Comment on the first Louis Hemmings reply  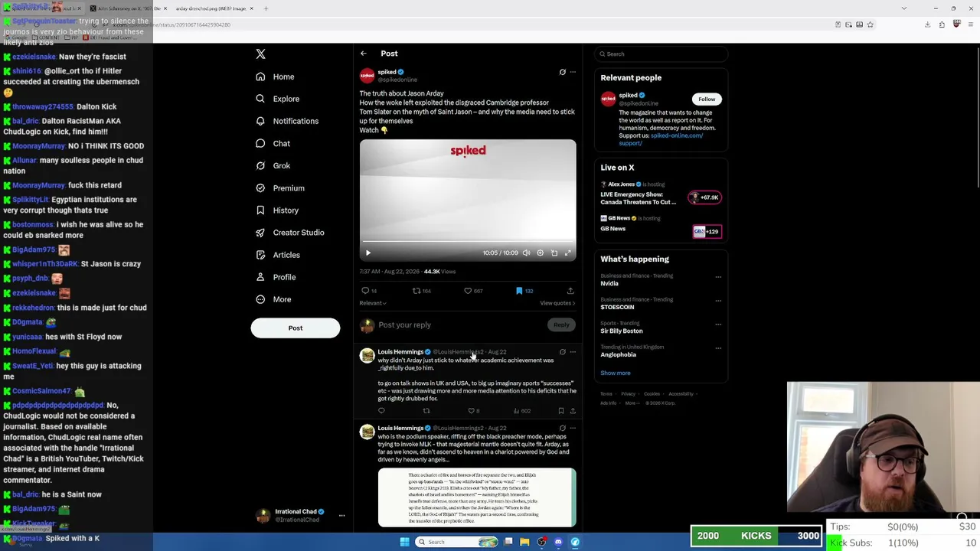(381, 411)
